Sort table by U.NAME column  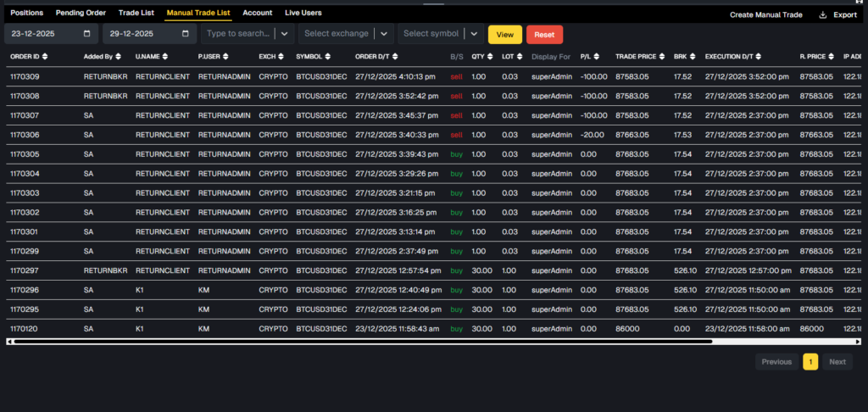pyautogui.click(x=164, y=57)
